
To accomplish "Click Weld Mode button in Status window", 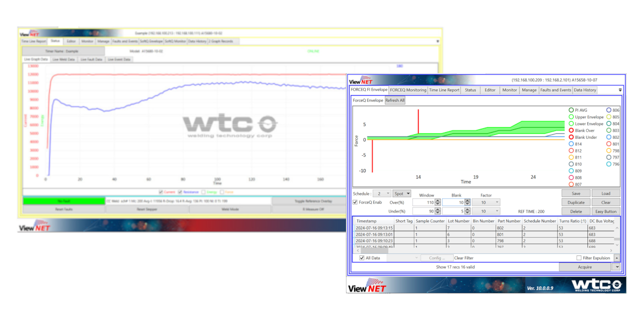I will (229, 209).
